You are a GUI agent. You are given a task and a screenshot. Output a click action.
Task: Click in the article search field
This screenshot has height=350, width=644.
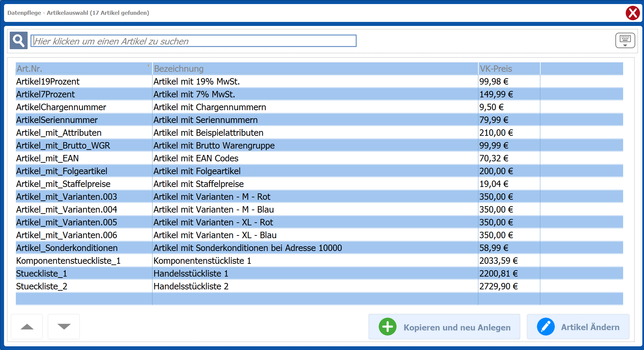click(x=193, y=41)
